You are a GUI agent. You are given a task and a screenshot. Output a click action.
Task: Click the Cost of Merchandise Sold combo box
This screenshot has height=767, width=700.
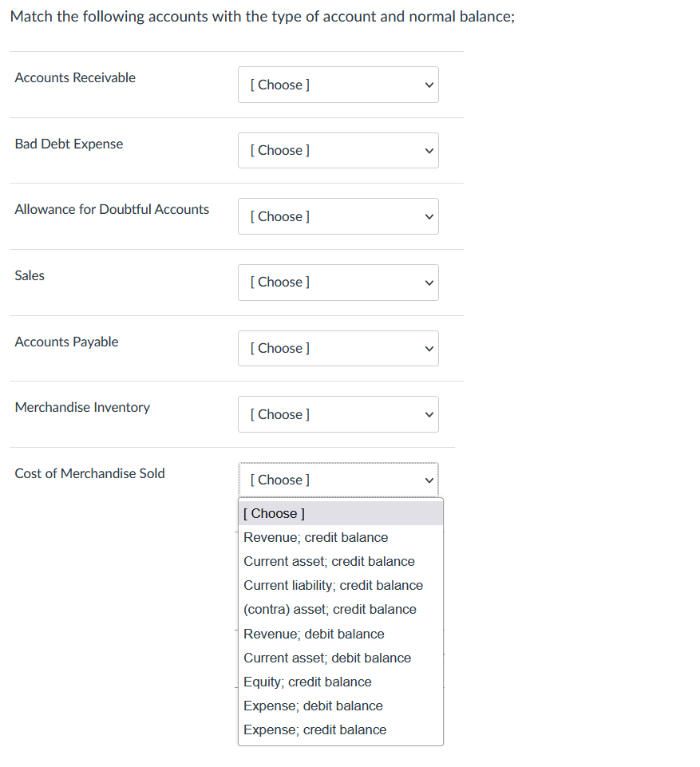[x=338, y=480]
